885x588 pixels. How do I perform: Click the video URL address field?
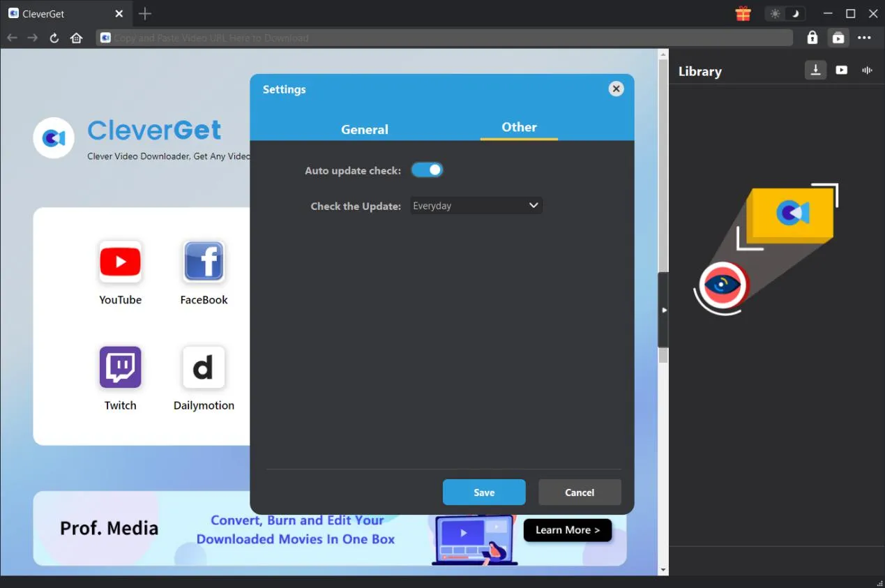(x=446, y=38)
